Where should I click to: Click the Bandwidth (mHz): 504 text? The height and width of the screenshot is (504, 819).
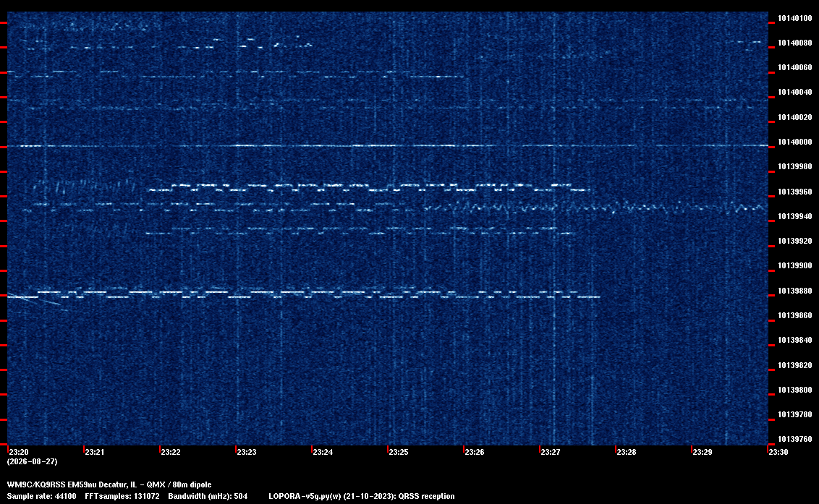coord(208,496)
